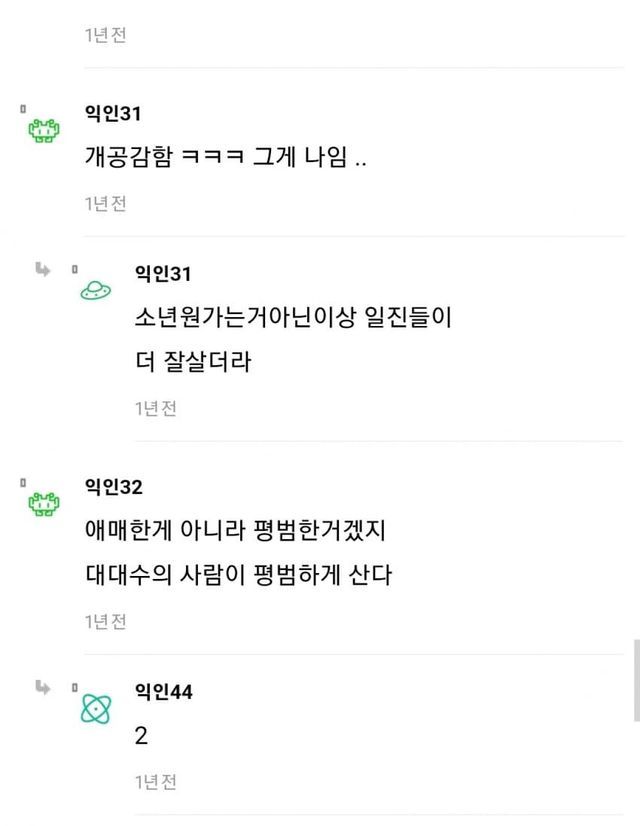Click the '1년 전' timestamp under 익인32's comment
The image size is (640, 826).
click(x=105, y=621)
